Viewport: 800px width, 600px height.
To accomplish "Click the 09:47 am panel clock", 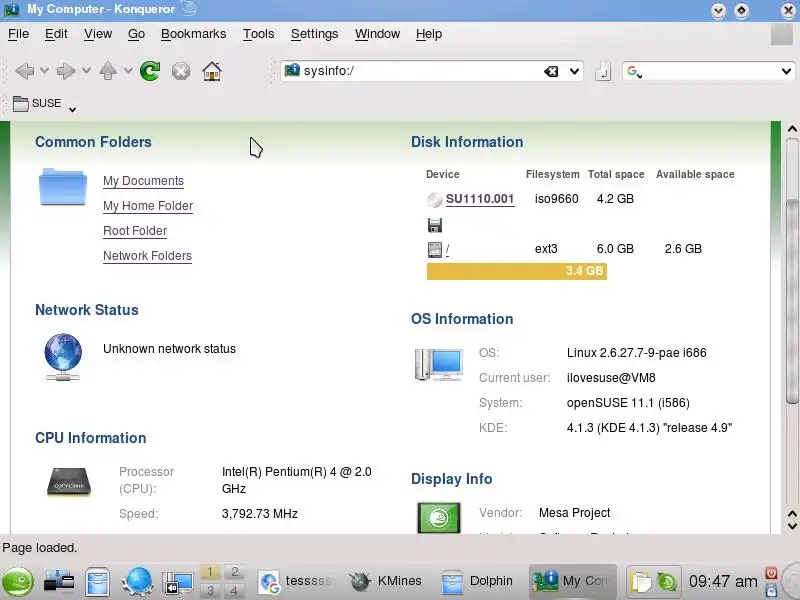I will [x=723, y=582].
